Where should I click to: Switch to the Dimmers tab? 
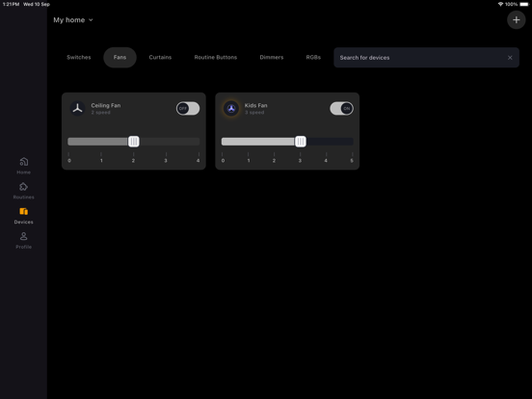[x=272, y=57]
